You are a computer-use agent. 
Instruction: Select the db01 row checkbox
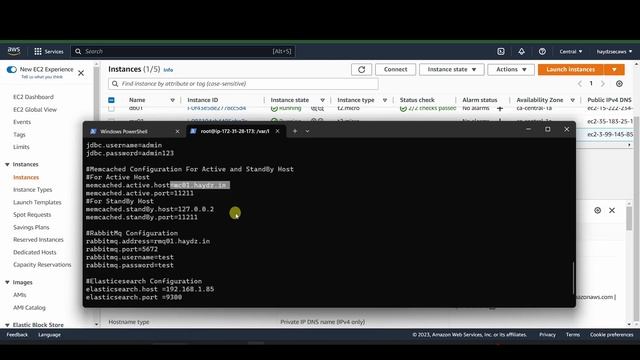(x=111, y=109)
